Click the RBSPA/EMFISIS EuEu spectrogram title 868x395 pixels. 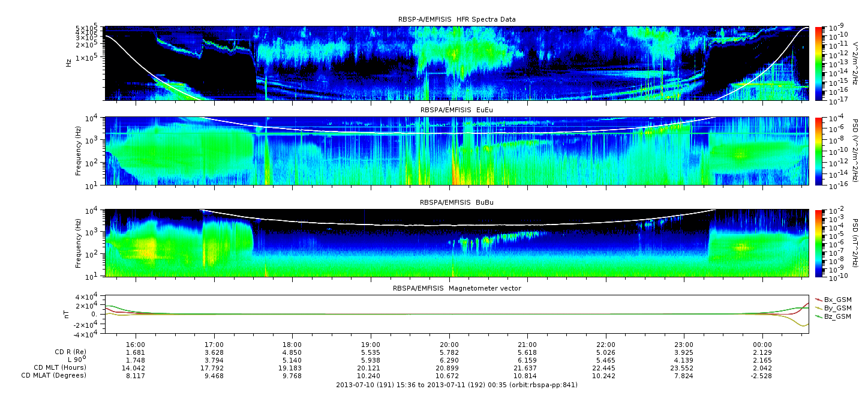[456, 110]
